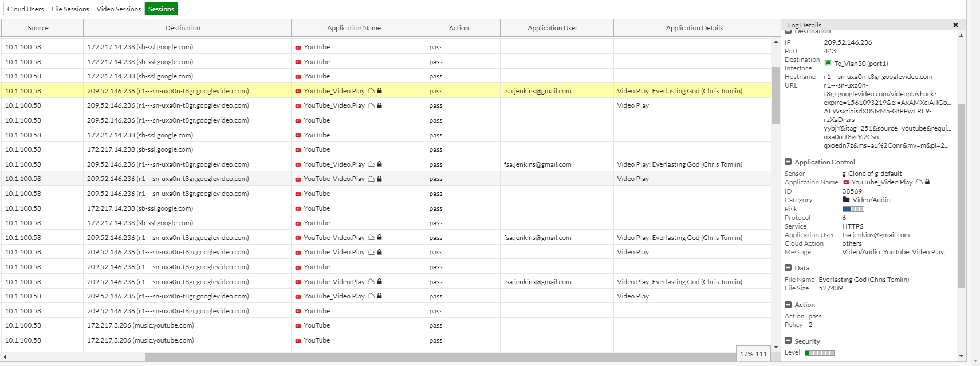Click the cloud icon in the highlighted row
The width and height of the screenshot is (980, 366).
[371, 91]
